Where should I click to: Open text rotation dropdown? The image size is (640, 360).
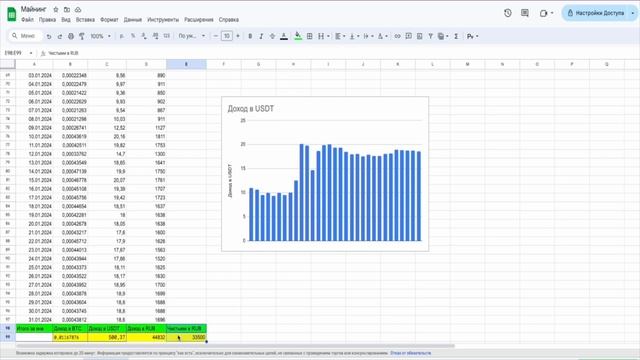(382, 36)
